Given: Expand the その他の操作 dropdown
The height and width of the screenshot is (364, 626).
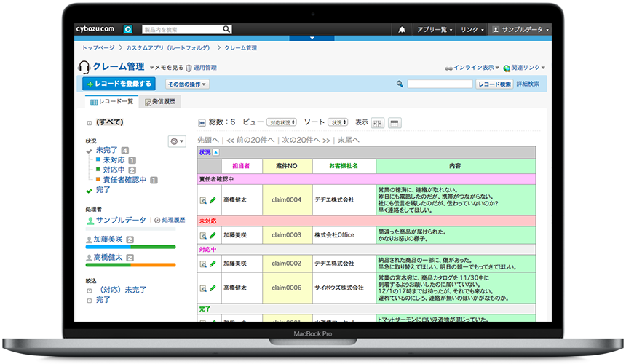Looking at the screenshot, I should click(187, 84).
